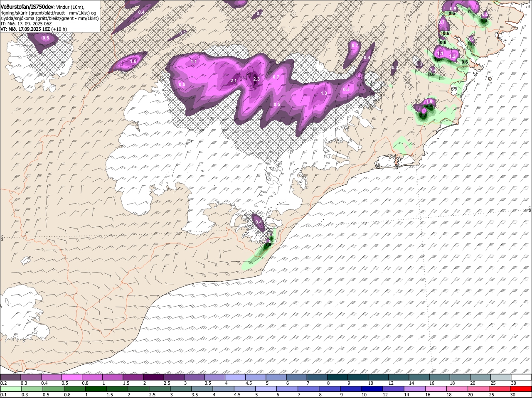Click the 15W longitude label at the top
Image resolution: width=532 pixels, height=398 pixels.
click(x=402, y=2)
